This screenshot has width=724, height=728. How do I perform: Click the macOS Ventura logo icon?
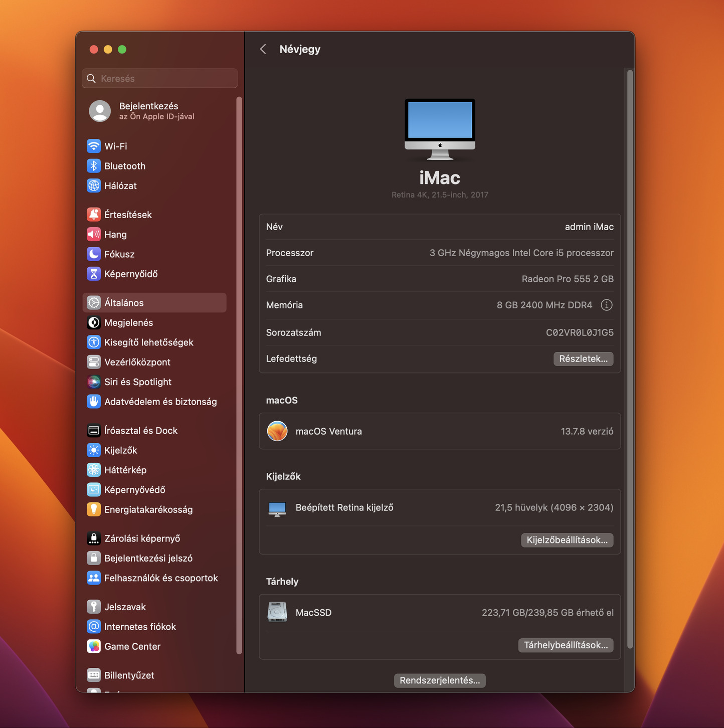tap(277, 431)
